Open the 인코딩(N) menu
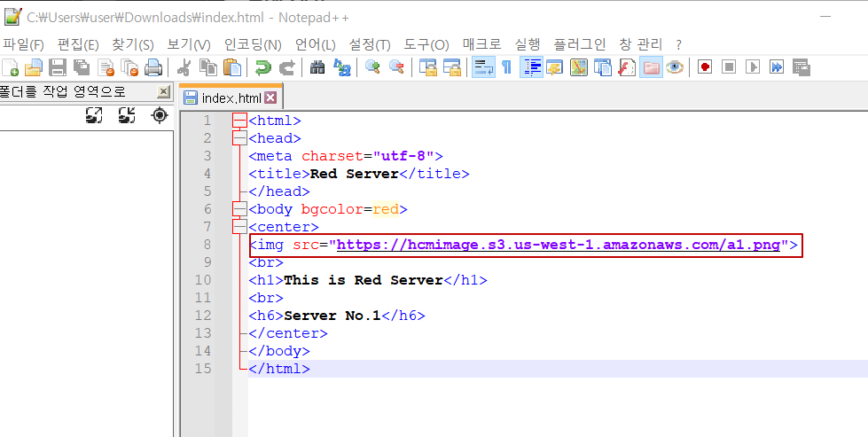The image size is (868, 437). [253, 45]
